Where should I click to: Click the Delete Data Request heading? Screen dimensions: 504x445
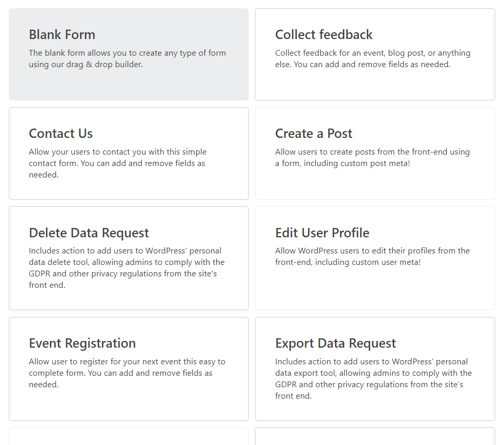click(89, 233)
